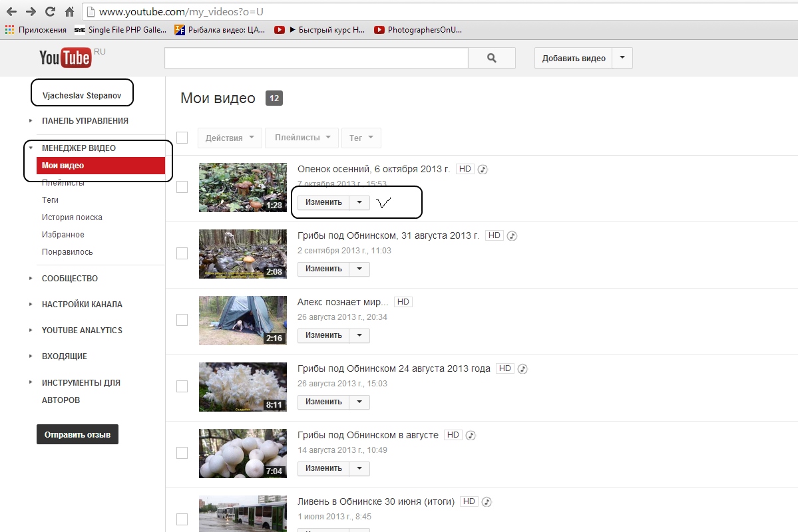Image resolution: width=798 pixels, height=532 pixels.
Task: Open the Плейлисты dropdown
Action: pyautogui.click(x=301, y=138)
